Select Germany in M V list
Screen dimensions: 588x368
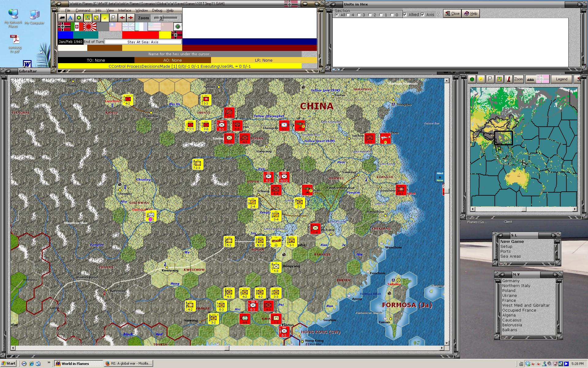click(511, 281)
